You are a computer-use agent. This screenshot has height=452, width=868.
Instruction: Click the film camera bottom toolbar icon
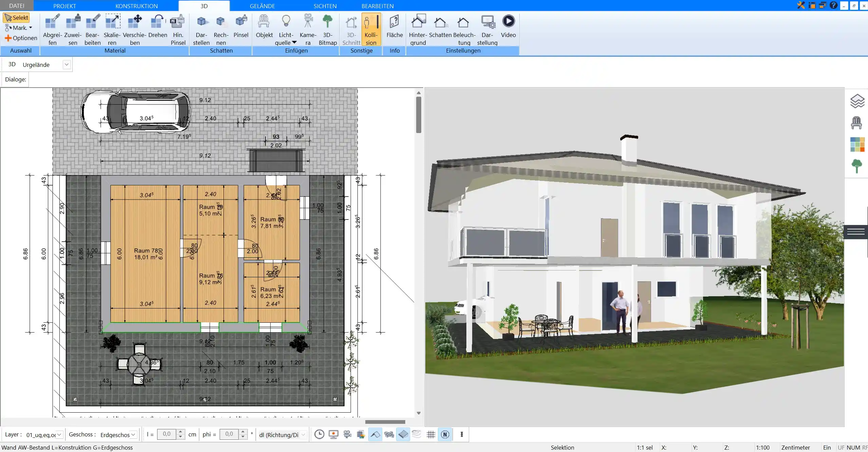(x=347, y=434)
